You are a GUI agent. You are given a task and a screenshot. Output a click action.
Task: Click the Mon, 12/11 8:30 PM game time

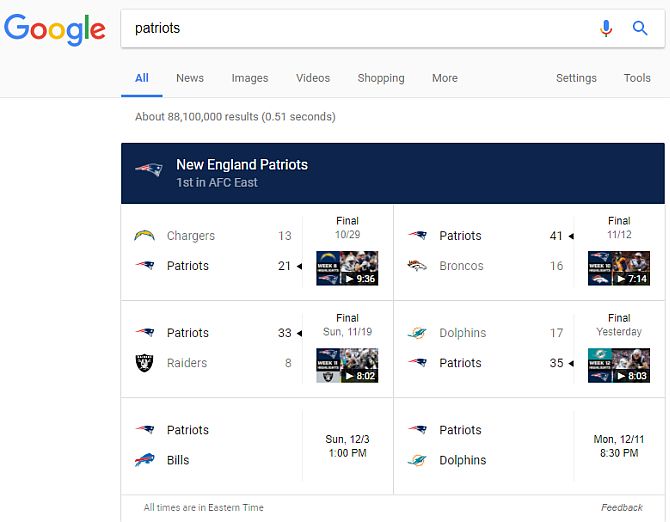(x=619, y=446)
